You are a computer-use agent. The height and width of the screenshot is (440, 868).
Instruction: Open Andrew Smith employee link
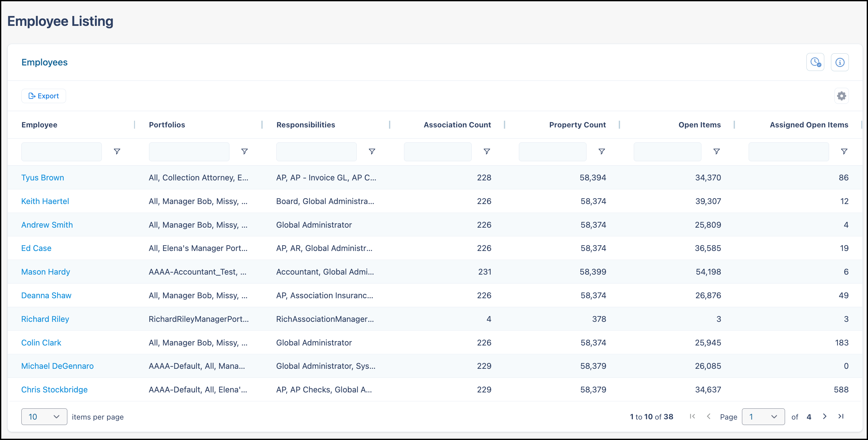[x=47, y=225]
